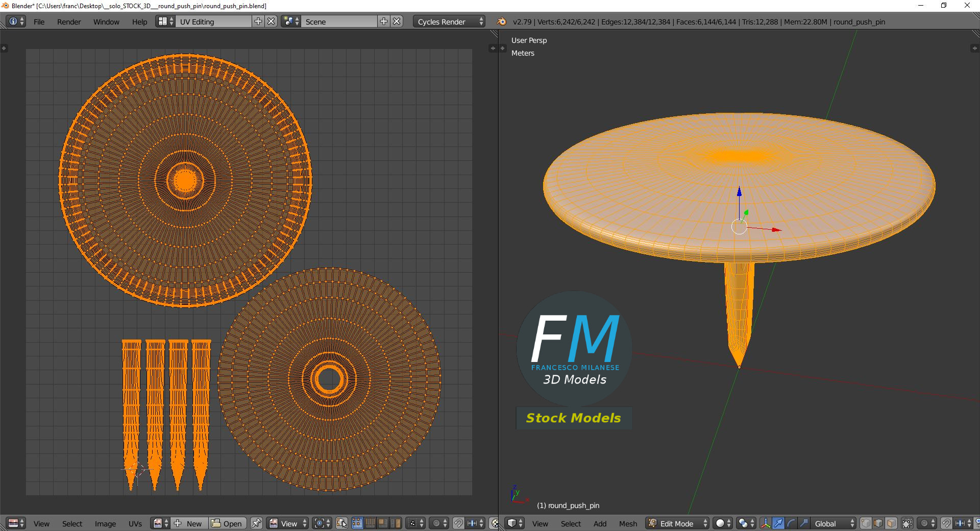The width and height of the screenshot is (980, 531).
Task: Open the 3D View pivot point selector
Action: coord(746,523)
